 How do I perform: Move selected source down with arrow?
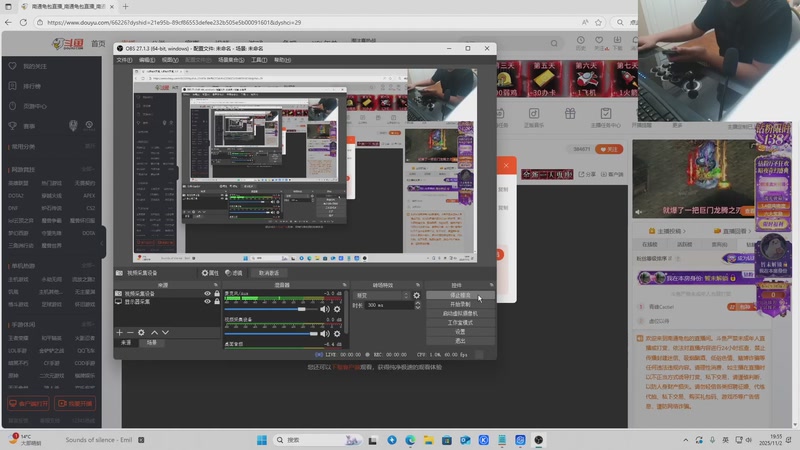165,333
